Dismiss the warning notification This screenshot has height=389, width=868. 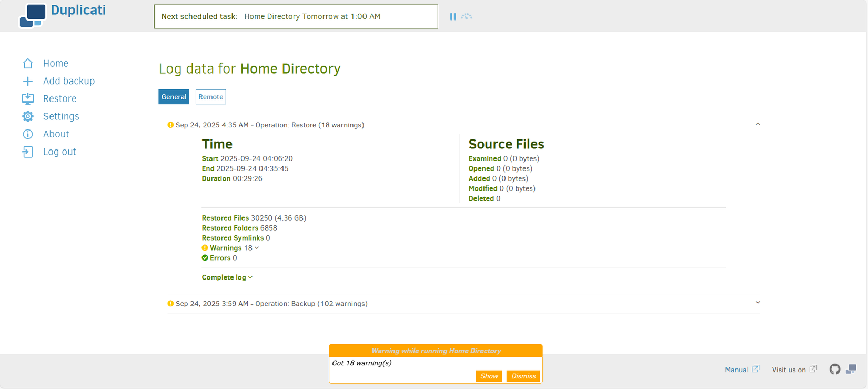click(x=523, y=376)
